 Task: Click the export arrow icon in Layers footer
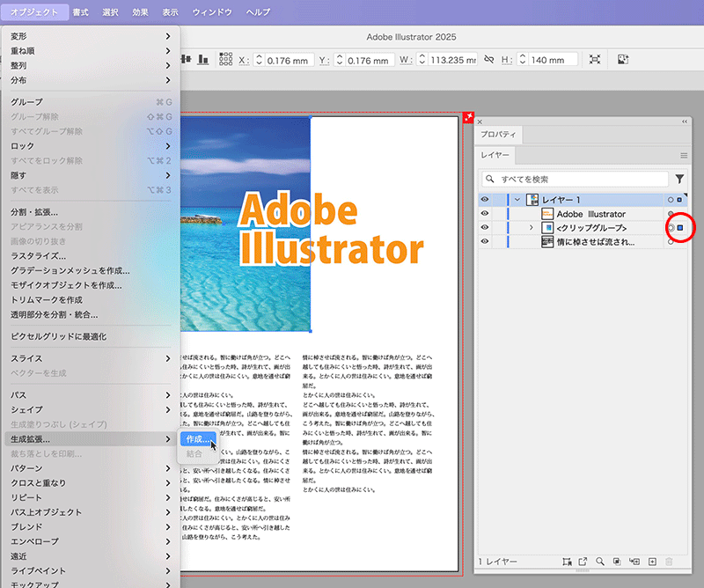coord(583,561)
